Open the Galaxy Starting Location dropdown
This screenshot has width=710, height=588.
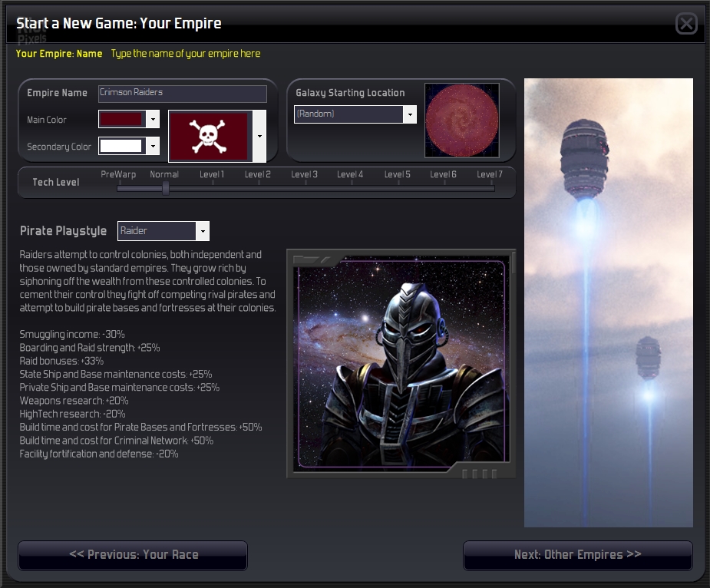410,114
